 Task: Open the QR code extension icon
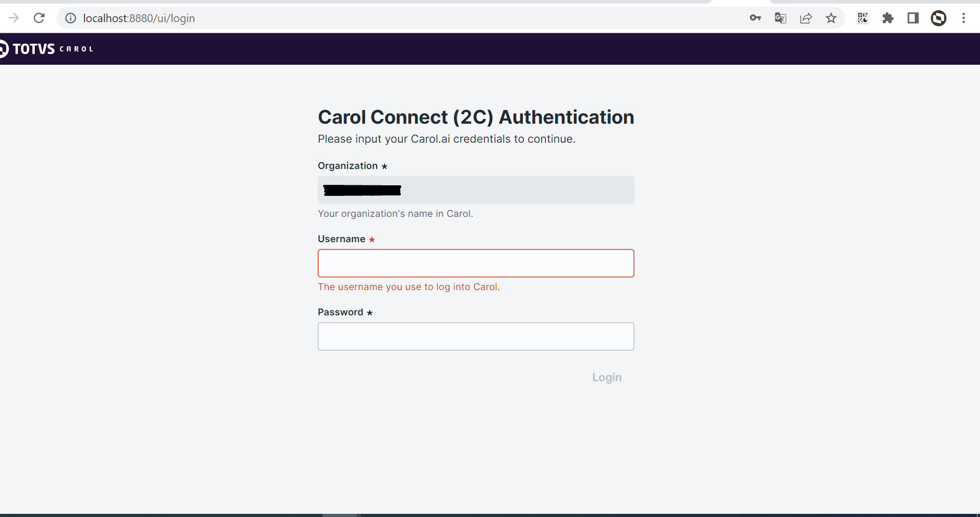click(x=862, y=18)
